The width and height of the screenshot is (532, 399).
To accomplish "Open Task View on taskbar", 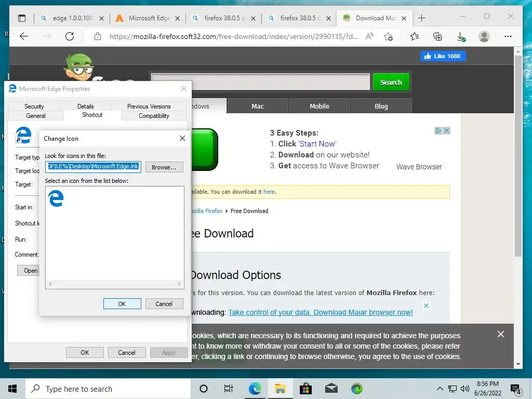I will (229, 389).
